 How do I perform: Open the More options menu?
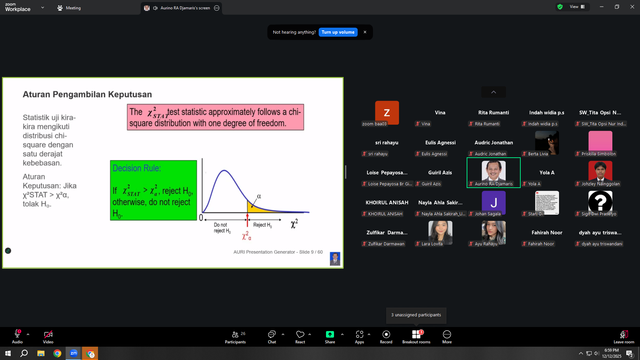[x=447, y=337]
